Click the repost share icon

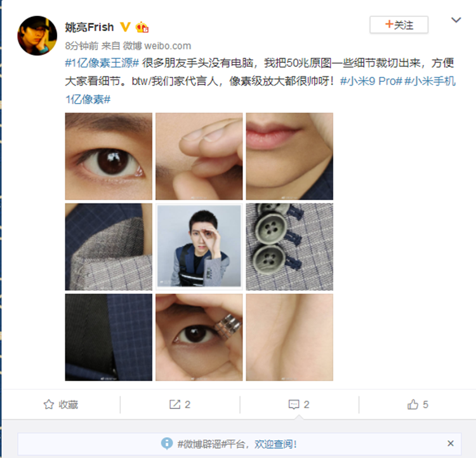175,405
